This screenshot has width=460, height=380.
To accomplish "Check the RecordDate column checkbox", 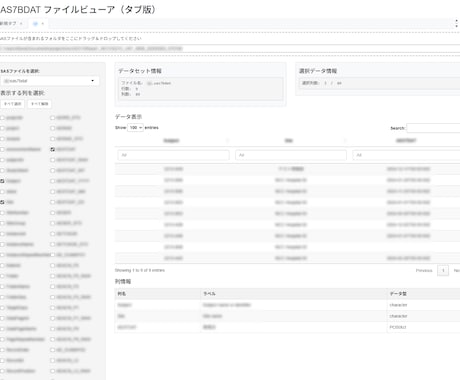I will tap(2, 350).
